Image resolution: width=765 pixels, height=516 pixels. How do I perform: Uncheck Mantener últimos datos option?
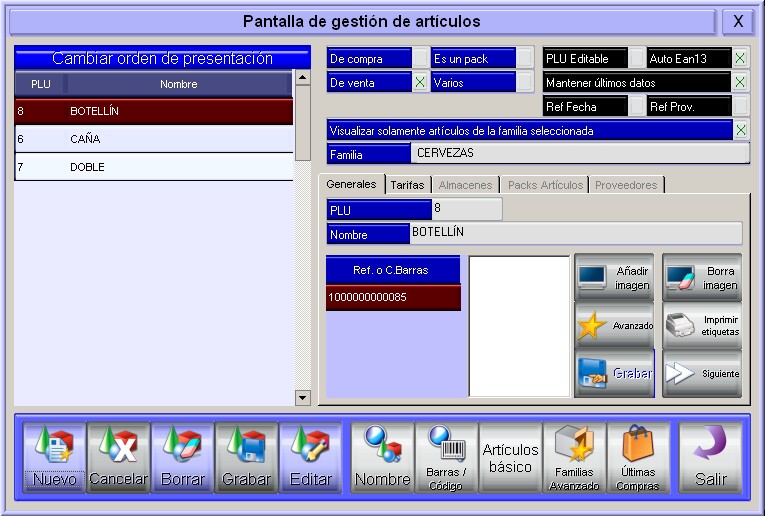tap(740, 82)
